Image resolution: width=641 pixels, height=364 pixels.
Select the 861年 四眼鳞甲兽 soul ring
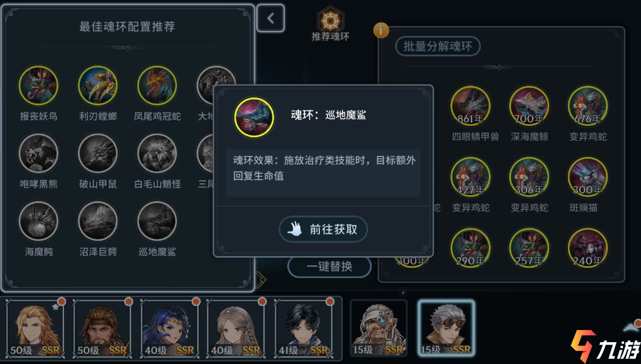click(x=470, y=106)
